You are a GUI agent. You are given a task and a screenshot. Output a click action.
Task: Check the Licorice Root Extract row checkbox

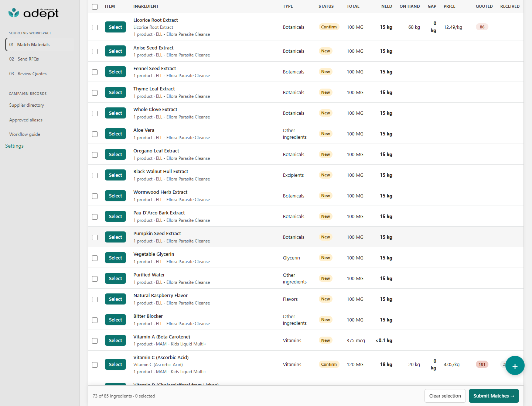coord(95,27)
